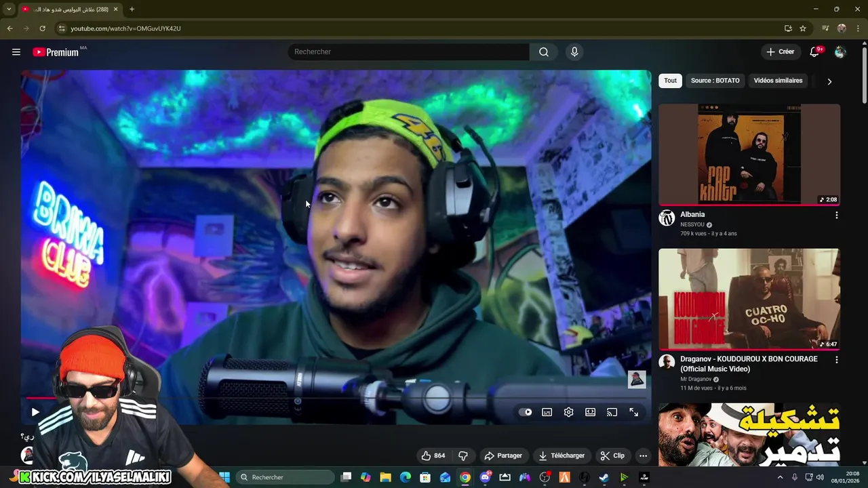Image resolution: width=868 pixels, height=488 pixels.
Task: Open the YouTube hamburger guide menu
Action: [x=16, y=52]
